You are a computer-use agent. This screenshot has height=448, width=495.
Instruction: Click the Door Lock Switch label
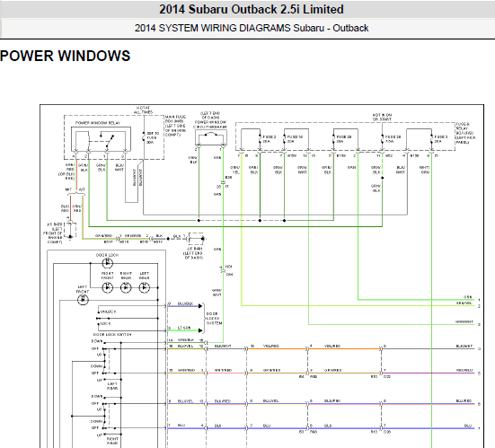pos(112,334)
